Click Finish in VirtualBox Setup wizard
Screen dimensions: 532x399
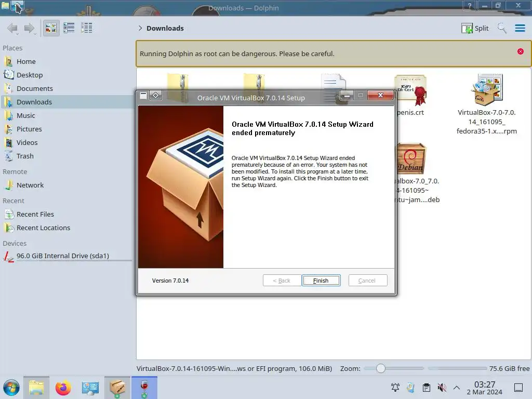(x=321, y=281)
